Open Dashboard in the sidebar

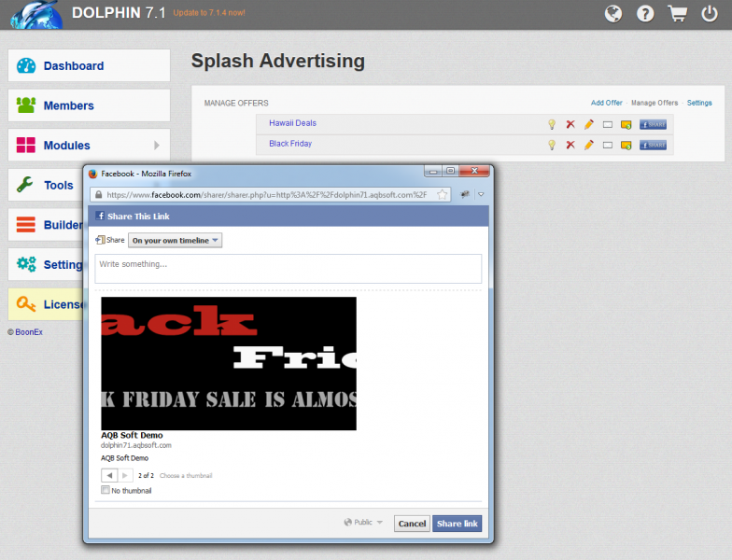click(90, 65)
